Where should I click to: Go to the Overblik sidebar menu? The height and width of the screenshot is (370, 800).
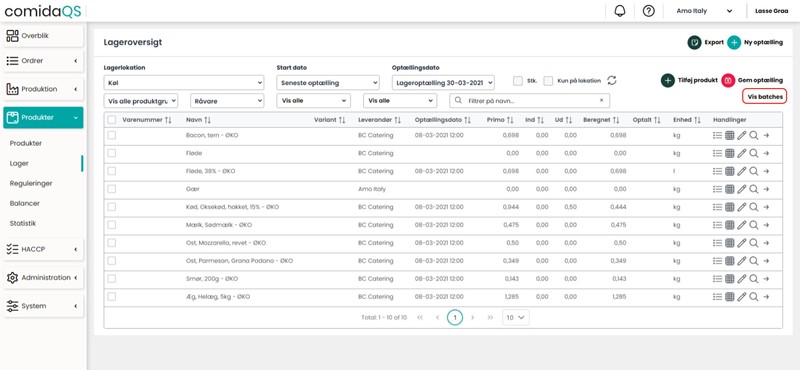point(43,36)
